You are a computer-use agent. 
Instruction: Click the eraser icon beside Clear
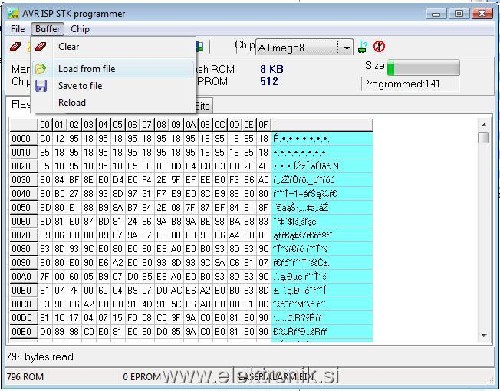click(41, 46)
